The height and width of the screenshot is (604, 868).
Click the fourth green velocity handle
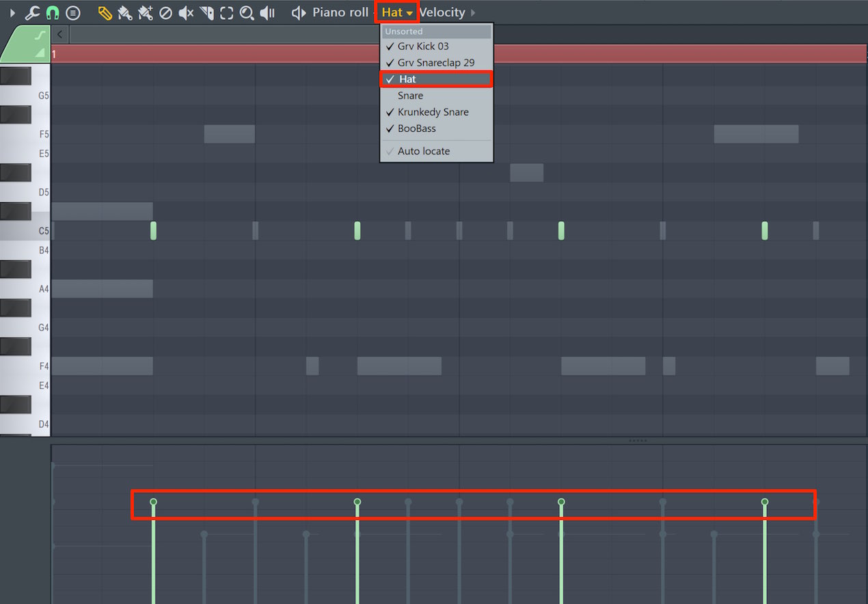[x=765, y=502]
